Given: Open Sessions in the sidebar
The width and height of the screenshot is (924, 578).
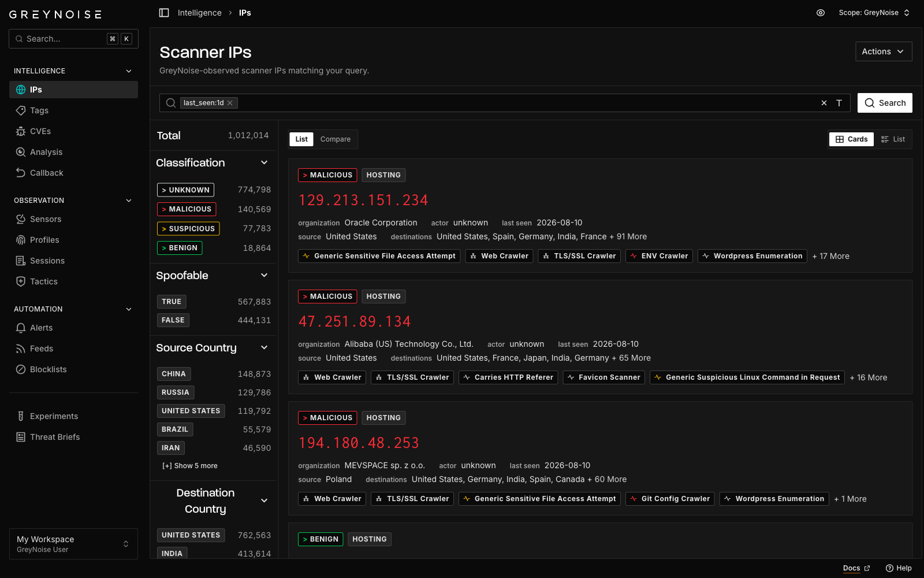Looking at the screenshot, I should click(x=73, y=261).
